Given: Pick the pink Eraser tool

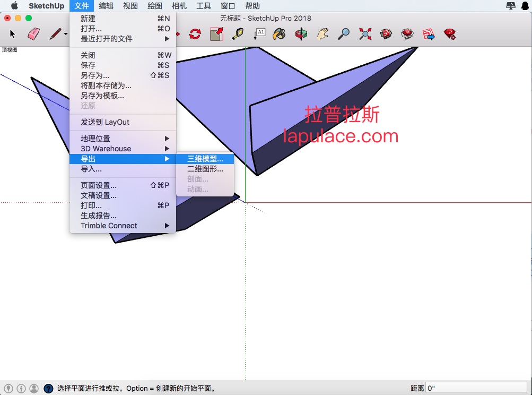Looking at the screenshot, I should coord(33,34).
